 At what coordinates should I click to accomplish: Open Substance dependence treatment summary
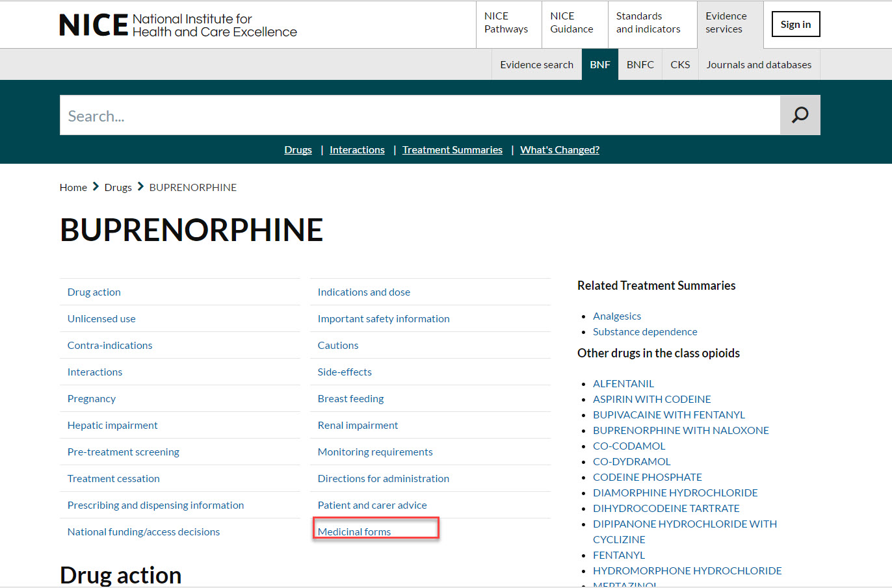point(644,332)
